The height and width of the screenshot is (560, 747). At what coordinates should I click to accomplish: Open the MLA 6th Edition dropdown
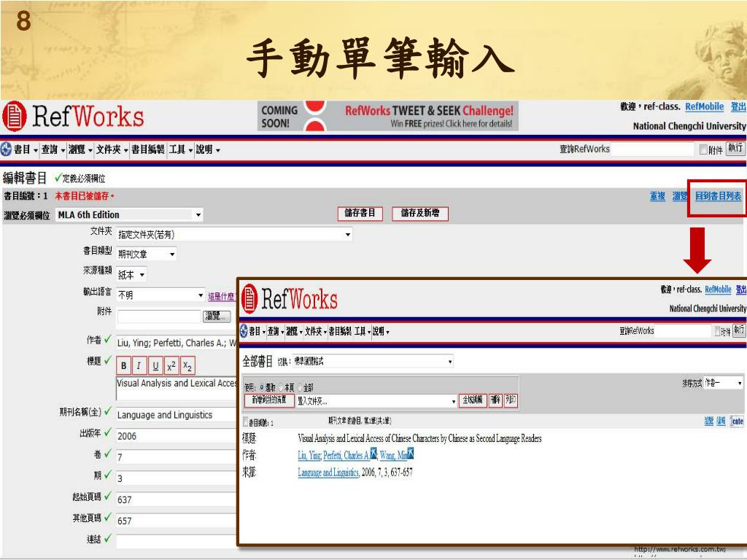129,215
